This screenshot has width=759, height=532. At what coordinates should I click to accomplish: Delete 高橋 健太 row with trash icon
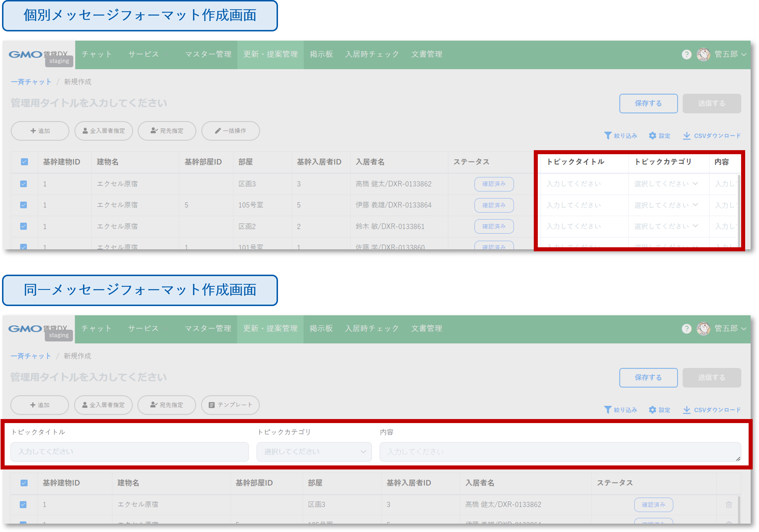(729, 505)
